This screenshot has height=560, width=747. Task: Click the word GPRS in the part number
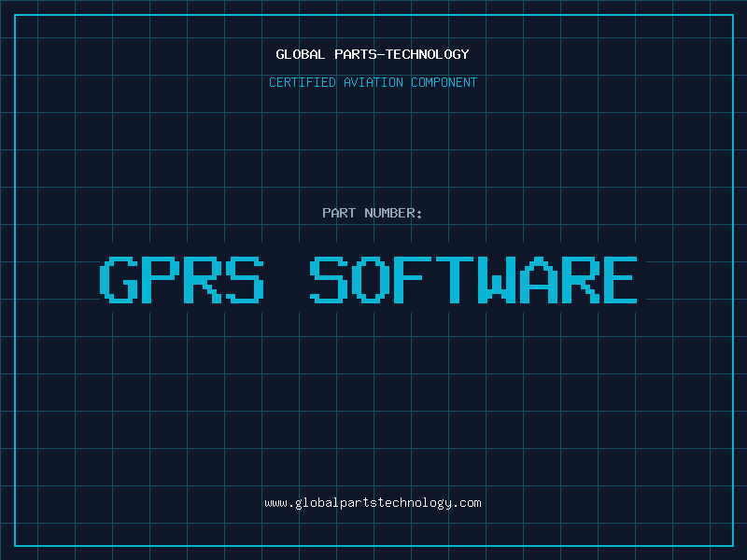[x=182, y=279]
